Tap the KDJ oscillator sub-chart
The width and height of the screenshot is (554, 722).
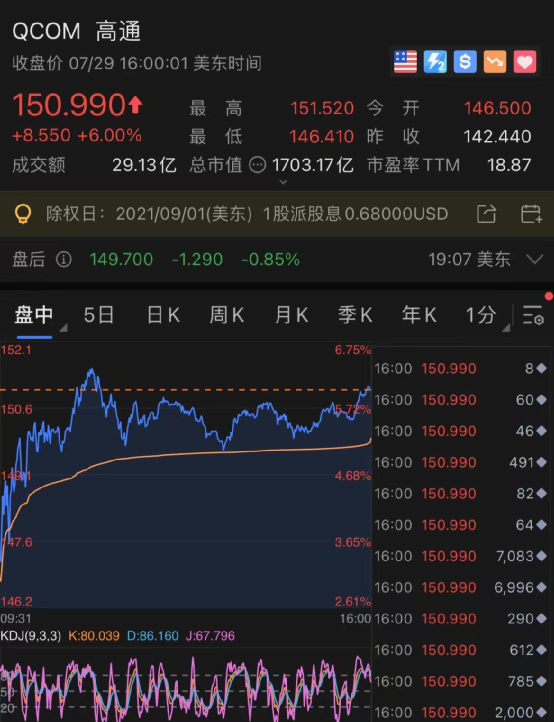point(186,685)
